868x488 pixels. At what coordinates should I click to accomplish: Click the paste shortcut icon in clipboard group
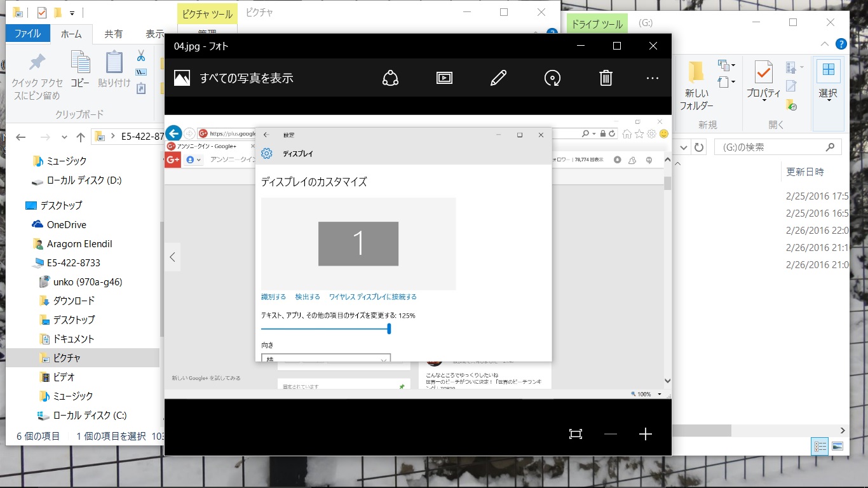(141, 88)
